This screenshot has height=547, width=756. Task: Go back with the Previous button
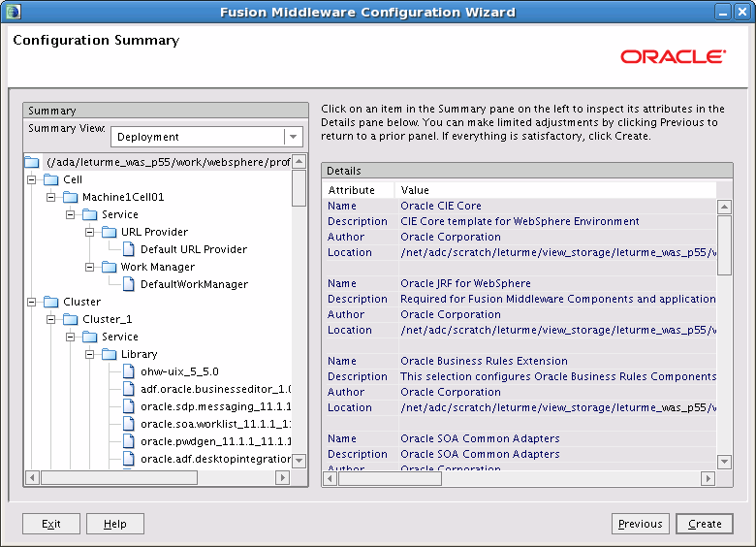pos(641,524)
